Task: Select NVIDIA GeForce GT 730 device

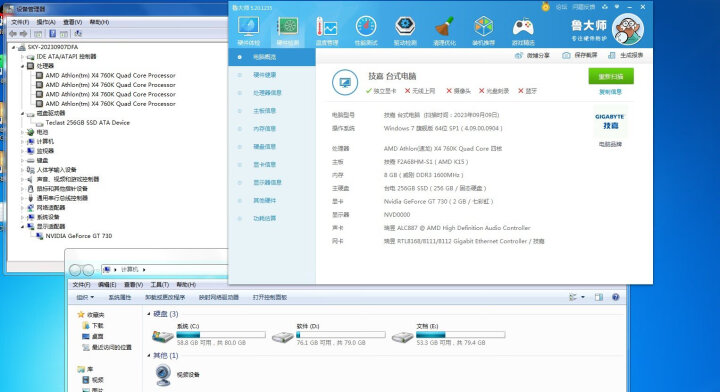Action: 79,236
